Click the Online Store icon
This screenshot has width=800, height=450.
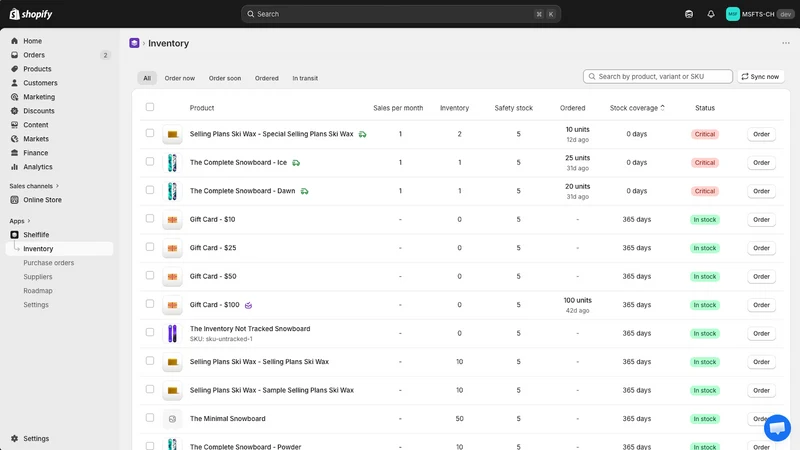point(14,200)
